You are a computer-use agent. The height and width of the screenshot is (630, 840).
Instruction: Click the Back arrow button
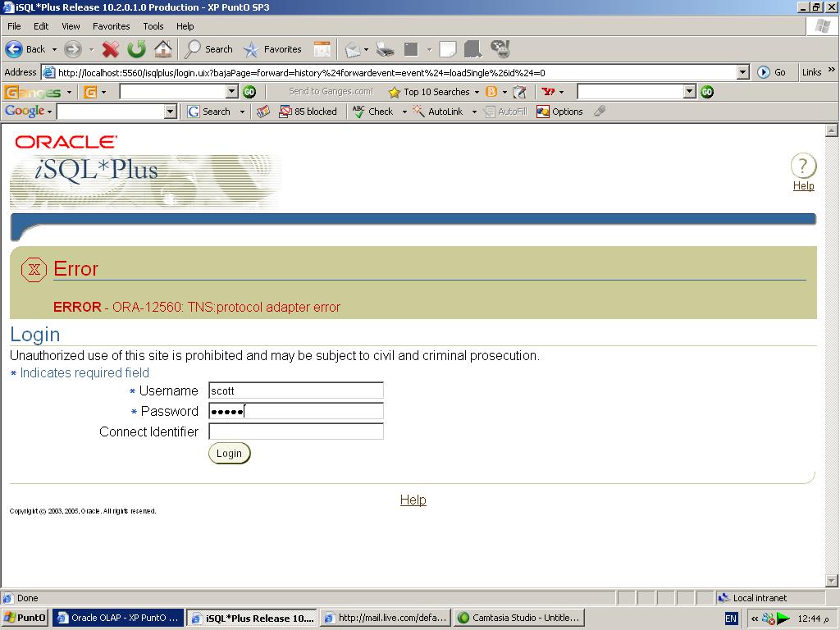coord(25,49)
